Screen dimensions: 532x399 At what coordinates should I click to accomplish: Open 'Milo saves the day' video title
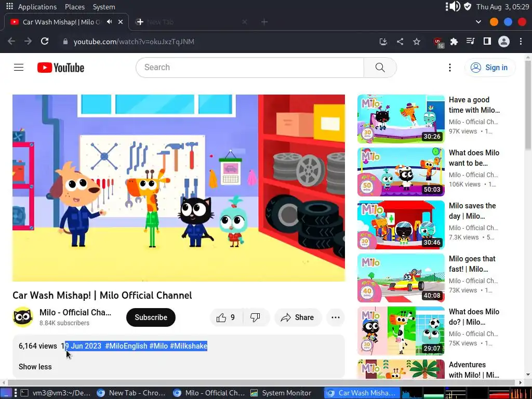[x=472, y=211]
